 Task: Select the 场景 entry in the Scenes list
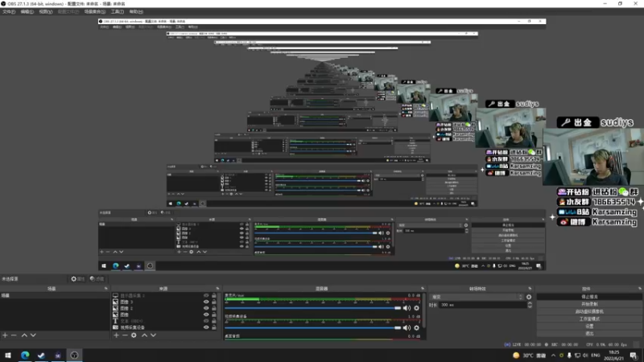[55, 295]
